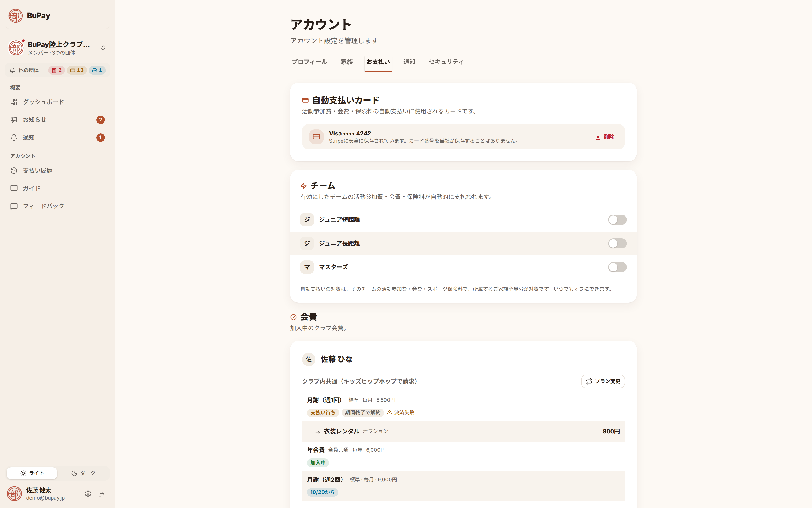Screen dimensions: 812x508
Task: Click the card icon in the Visa 4242 row
Action: [316, 137]
